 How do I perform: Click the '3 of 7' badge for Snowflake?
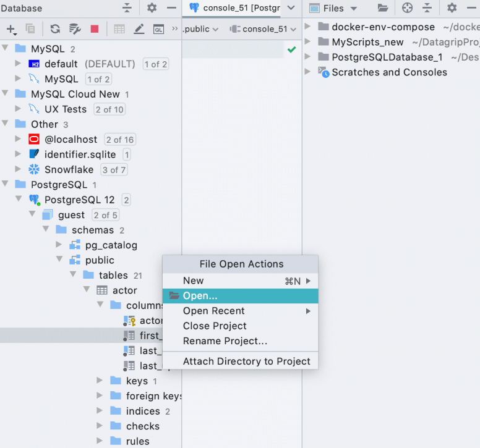tap(114, 170)
